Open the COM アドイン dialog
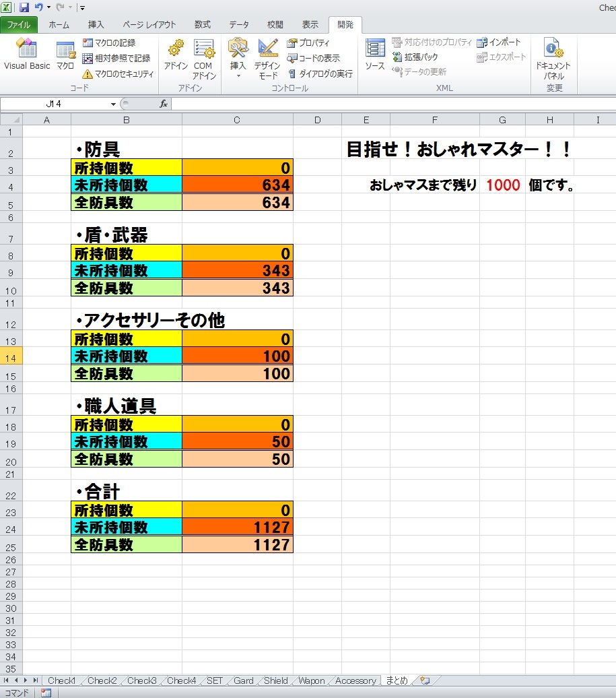616x698 pixels. (204, 59)
